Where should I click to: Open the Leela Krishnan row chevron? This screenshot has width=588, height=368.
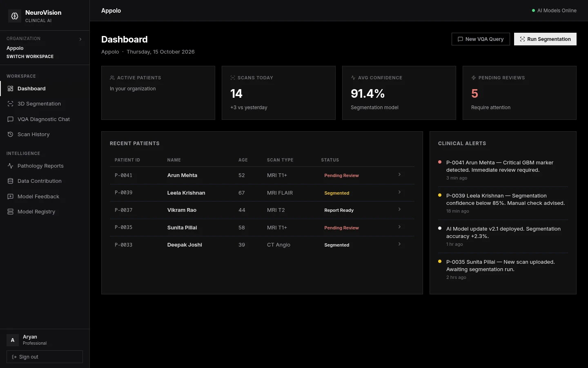399,192
